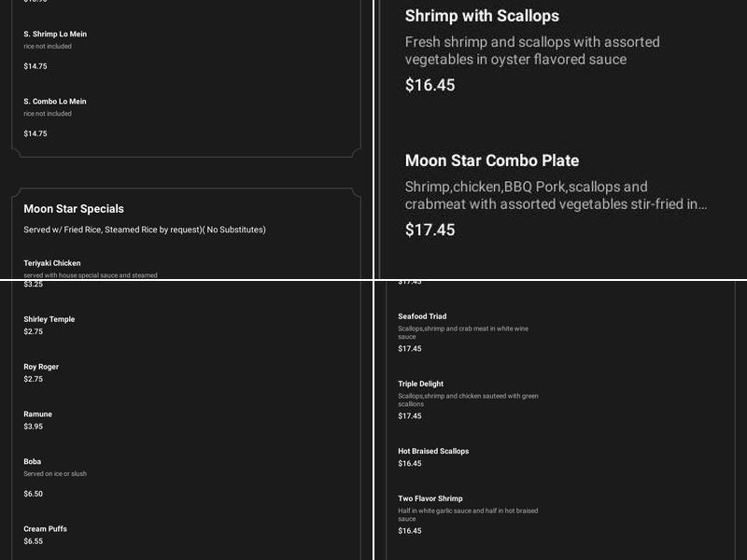Click the $3.95 price below Ramune
The height and width of the screenshot is (560, 747).
pos(33,427)
